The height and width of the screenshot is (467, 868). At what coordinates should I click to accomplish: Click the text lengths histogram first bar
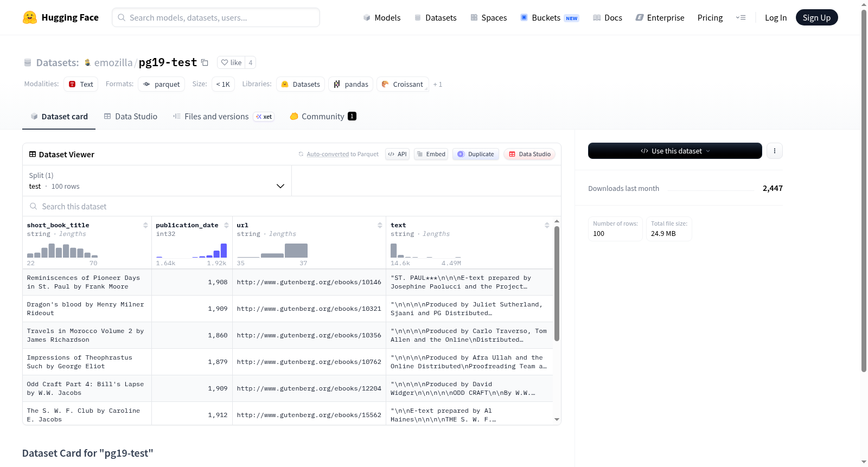click(394, 250)
